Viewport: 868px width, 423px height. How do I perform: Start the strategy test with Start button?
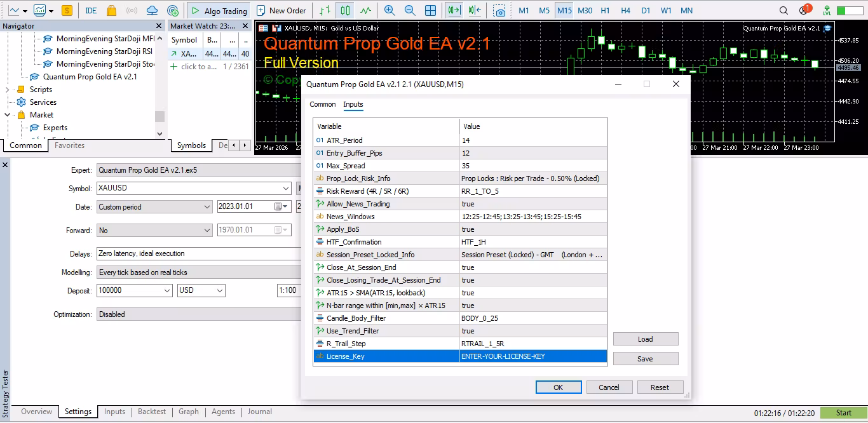[x=844, y=413]
